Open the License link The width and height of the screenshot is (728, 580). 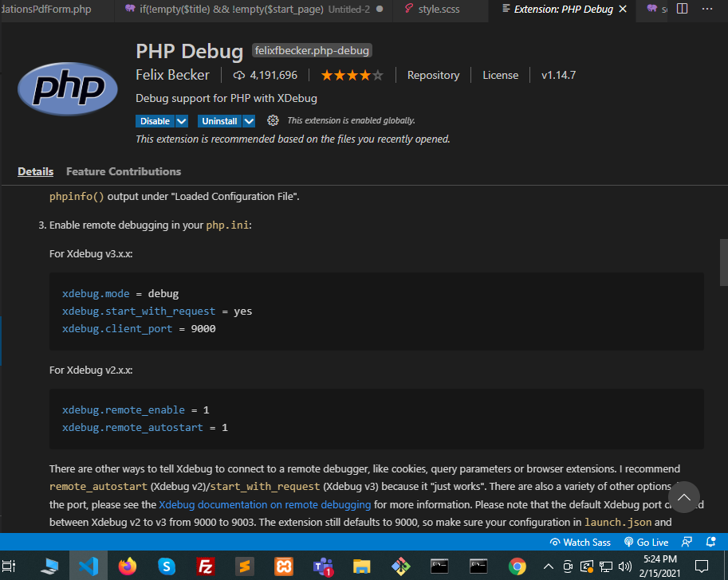point(501,75)
